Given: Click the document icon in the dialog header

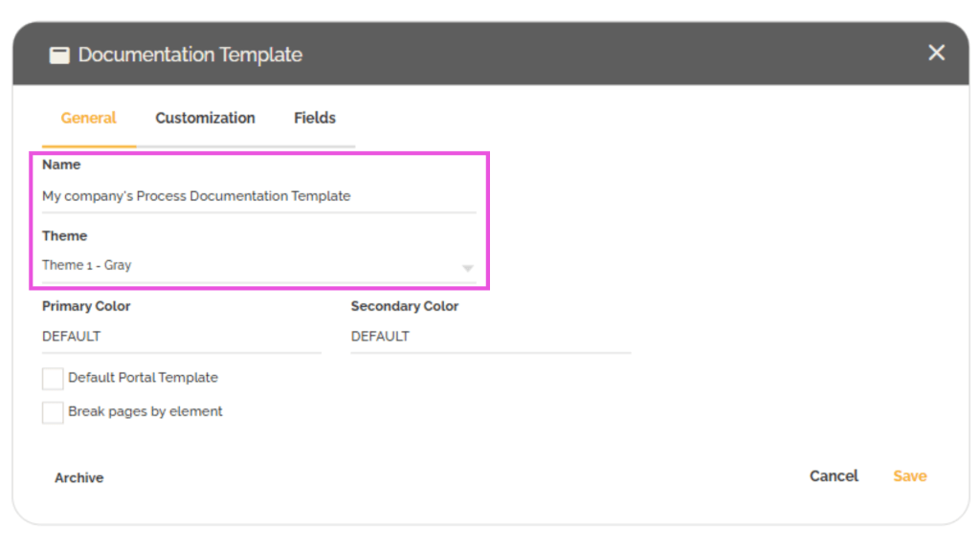Looking at the screenshot, I should point(58,55).
